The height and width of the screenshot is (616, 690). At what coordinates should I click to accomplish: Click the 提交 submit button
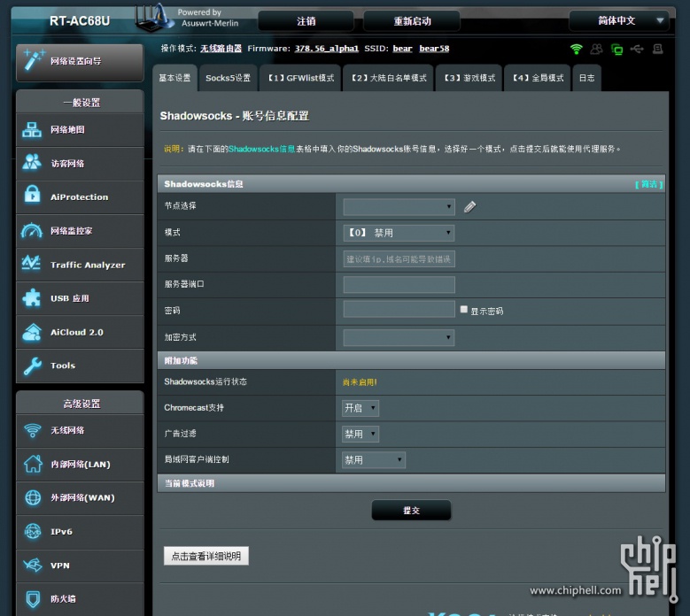click(x=412, y=510)
